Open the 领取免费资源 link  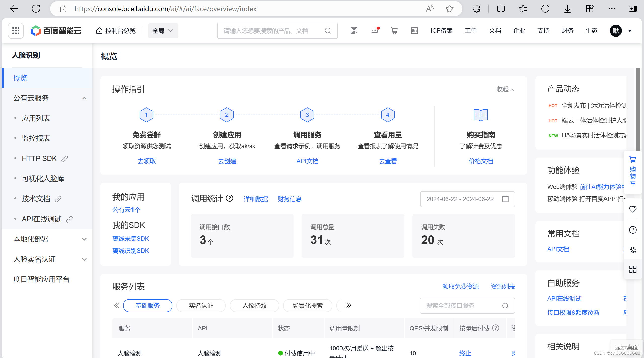[x=461, y=287]
